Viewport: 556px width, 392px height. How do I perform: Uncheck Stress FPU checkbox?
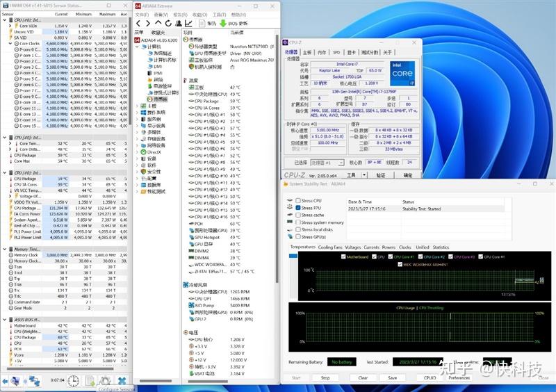coord(298,208)
